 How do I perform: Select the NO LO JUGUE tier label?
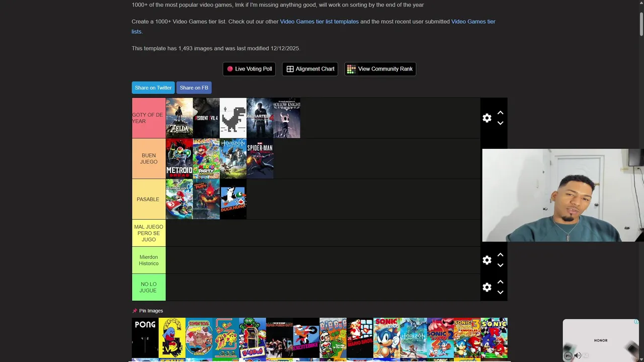pyautogui.click(x=148, y=287)
